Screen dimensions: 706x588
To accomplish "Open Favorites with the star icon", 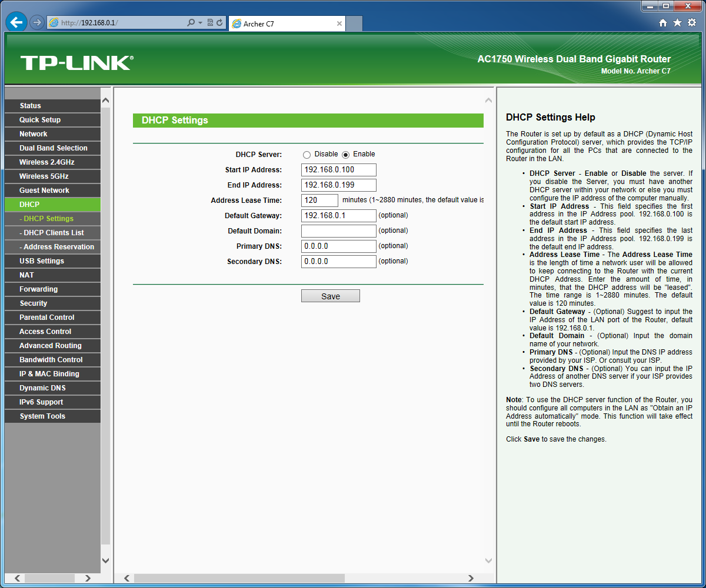I will 677,23.
